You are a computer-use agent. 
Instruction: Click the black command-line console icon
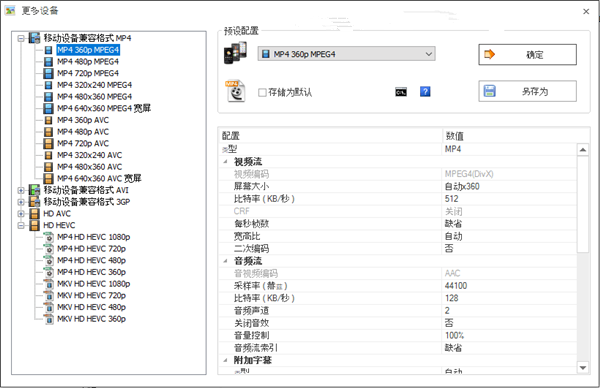tap(401, 92)
